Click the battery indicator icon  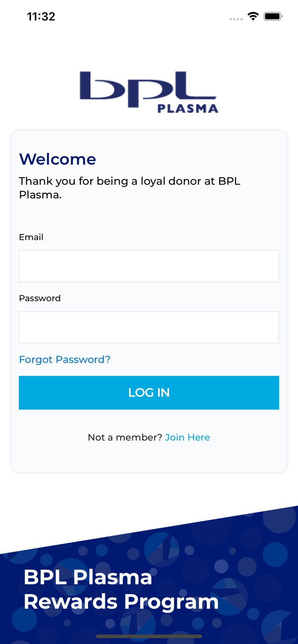pyautogui.click(x=273, y=16)
